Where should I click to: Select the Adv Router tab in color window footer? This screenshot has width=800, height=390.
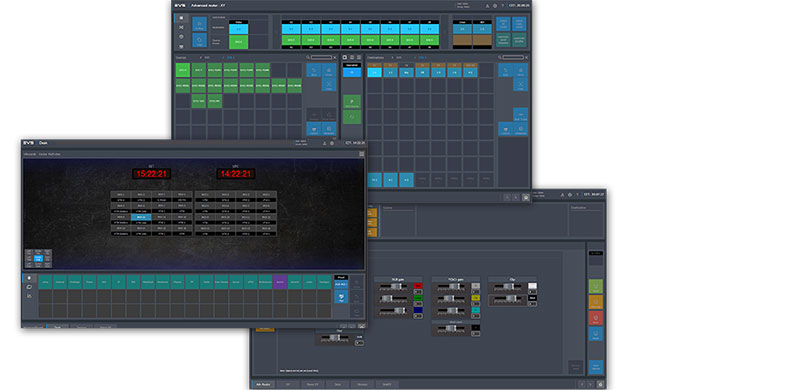point(264,384)
